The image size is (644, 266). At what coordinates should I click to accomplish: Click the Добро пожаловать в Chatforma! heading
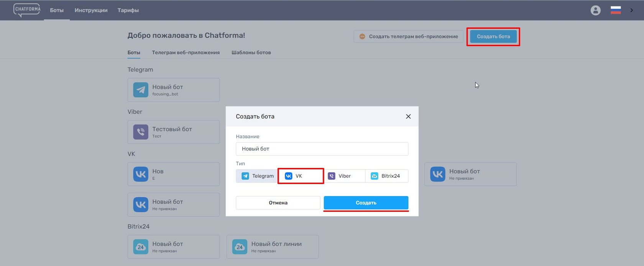(x=186, y=35)
